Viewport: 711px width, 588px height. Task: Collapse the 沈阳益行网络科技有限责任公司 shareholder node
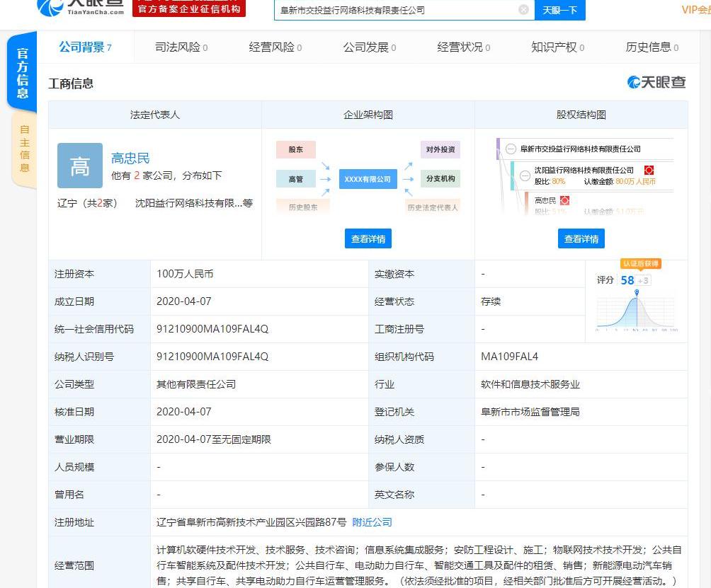tap(525, 175)
